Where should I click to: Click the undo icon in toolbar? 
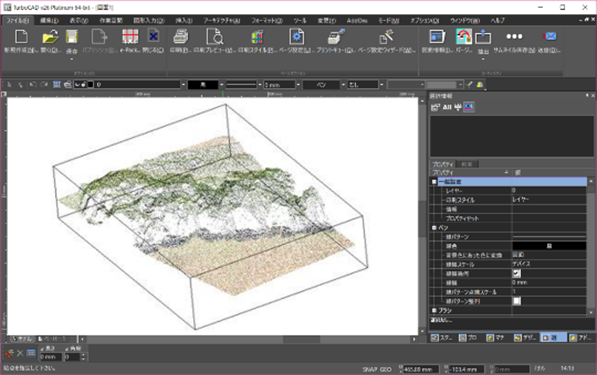pyautogui.click(x=33, y=85)
